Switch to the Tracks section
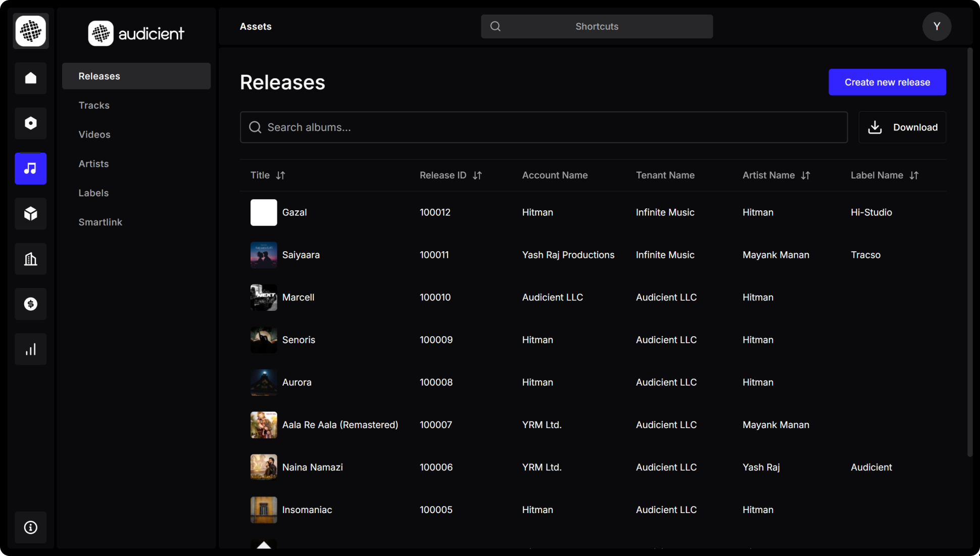 94,105
